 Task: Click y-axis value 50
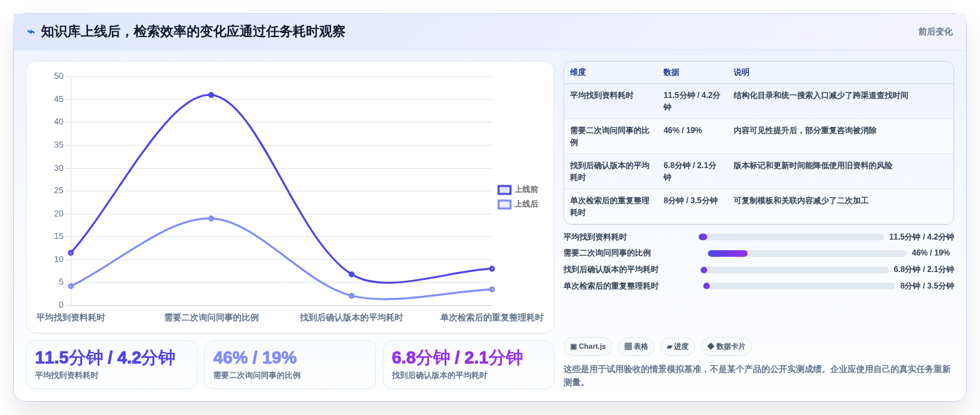[x=59, y=76]
